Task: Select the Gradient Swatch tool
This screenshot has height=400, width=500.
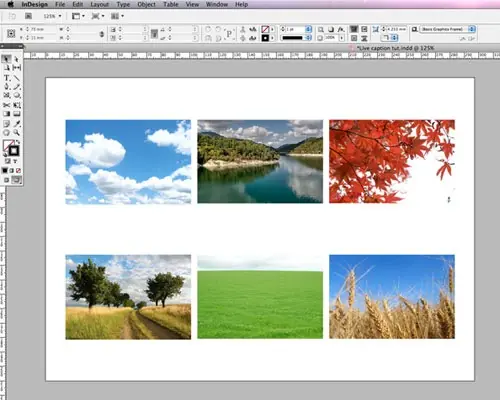Action: pos(6,114)
